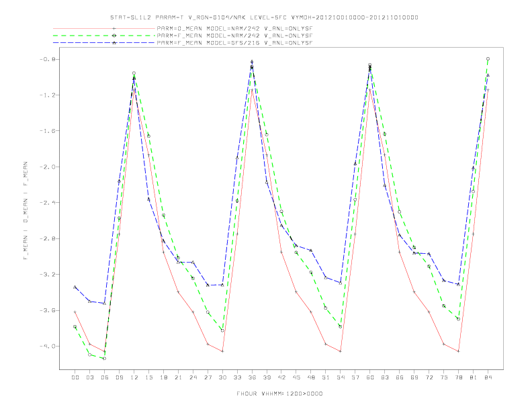The width and height of the screenshot is (532, 411).
Task: Click the x-axis tick label 66
Action: pos(400,377)
